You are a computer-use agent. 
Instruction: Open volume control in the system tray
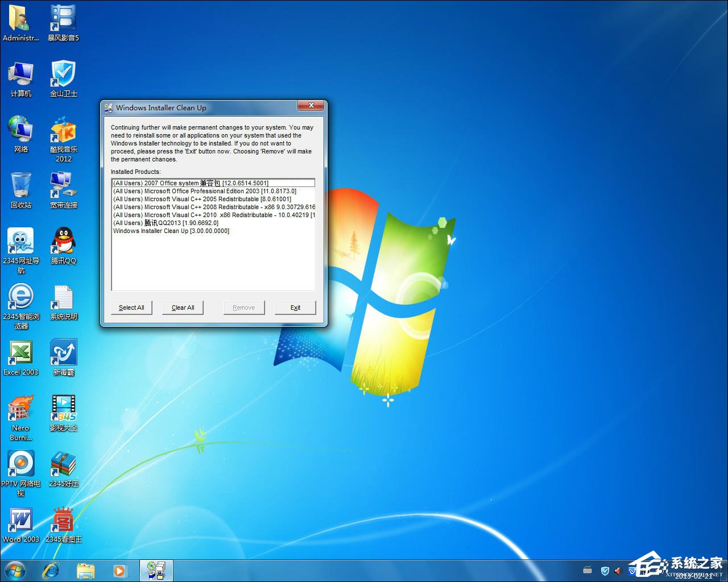(618, 571)
